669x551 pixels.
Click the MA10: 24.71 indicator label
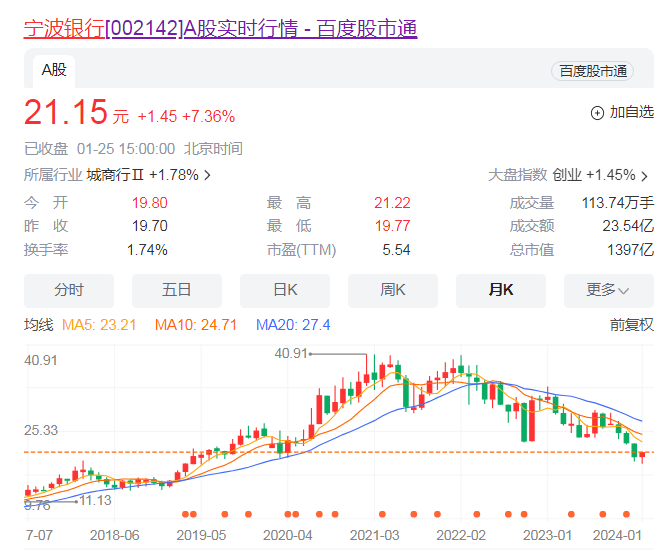point(195,325)
